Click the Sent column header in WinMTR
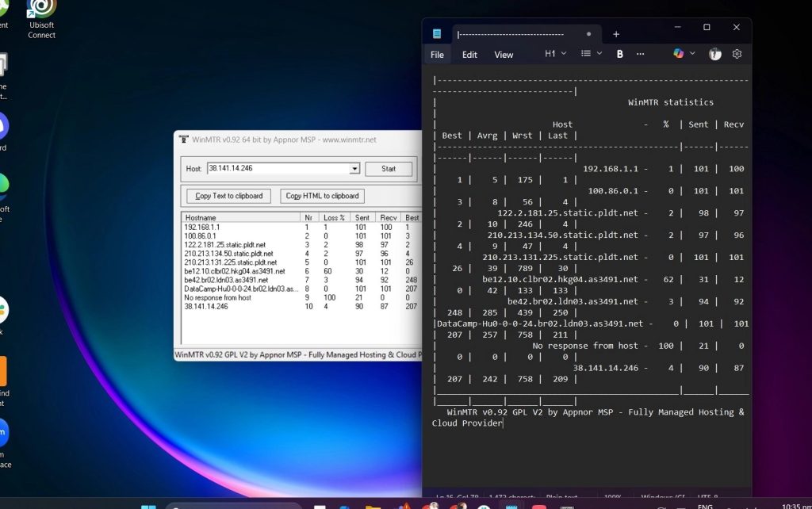 (362, 217)
